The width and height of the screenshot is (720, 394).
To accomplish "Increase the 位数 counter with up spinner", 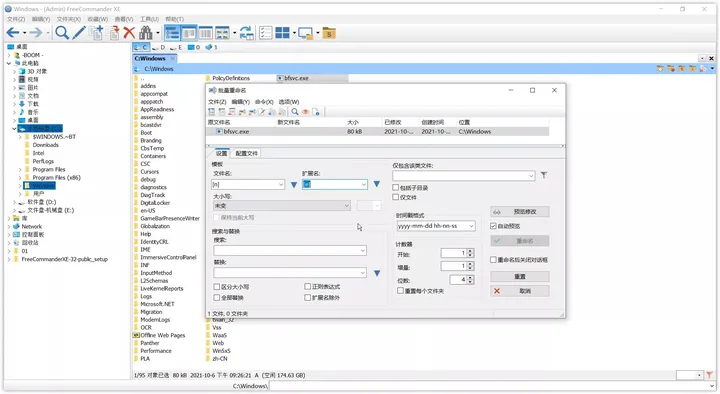I will 470,277.
